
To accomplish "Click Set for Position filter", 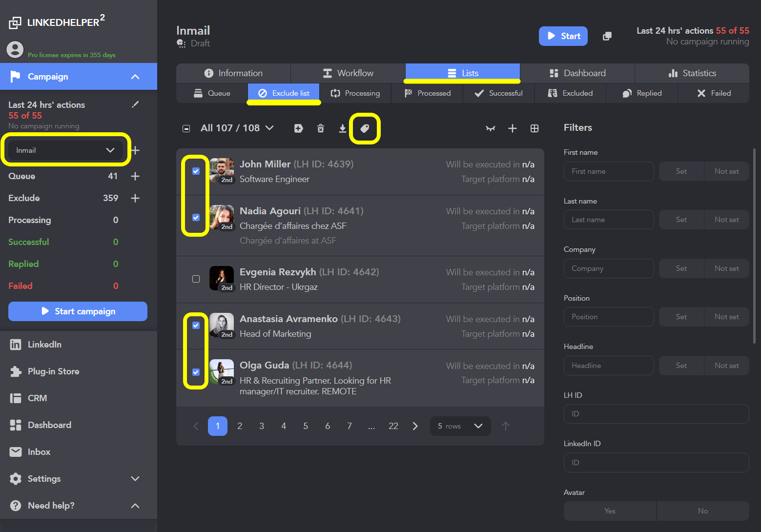I will 681,317.
